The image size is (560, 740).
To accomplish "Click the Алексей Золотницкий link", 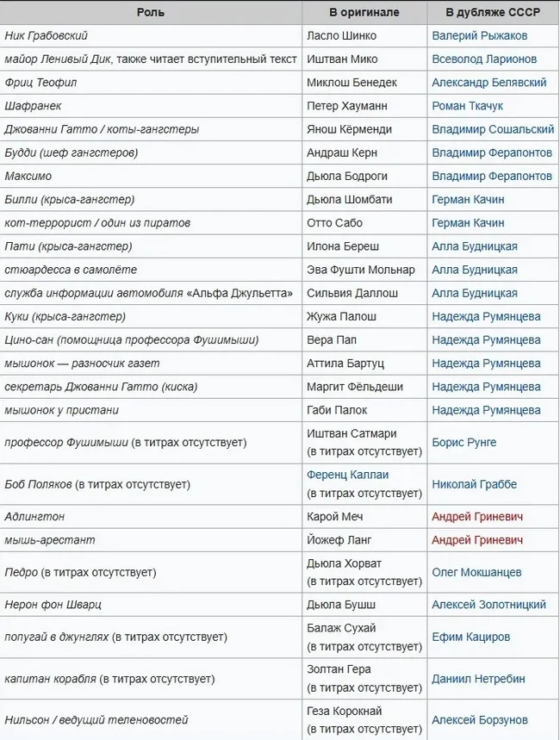I will [488, 605].
